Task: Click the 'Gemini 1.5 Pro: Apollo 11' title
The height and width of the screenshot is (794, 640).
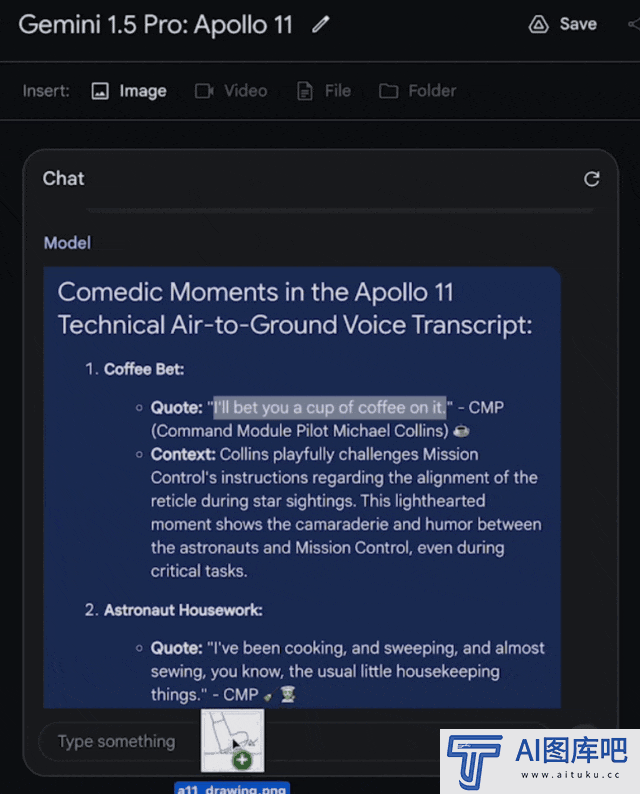Action: 155,24
